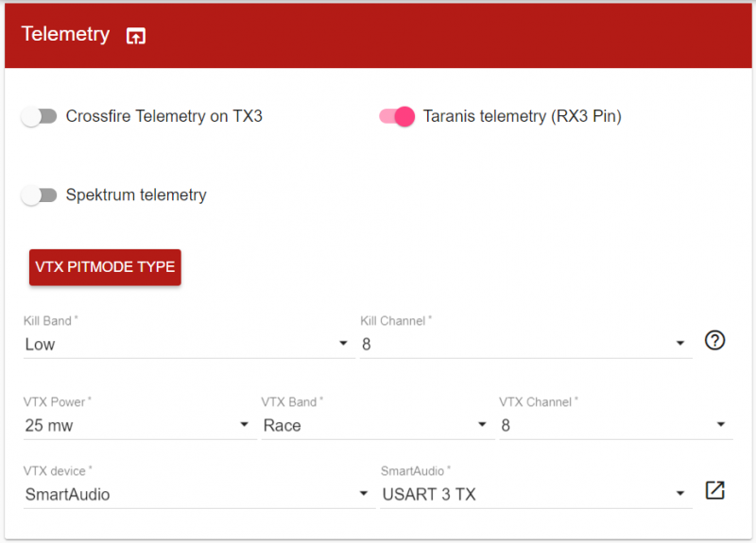
Task: Click the VTX device field label
Action: (57, 470)
